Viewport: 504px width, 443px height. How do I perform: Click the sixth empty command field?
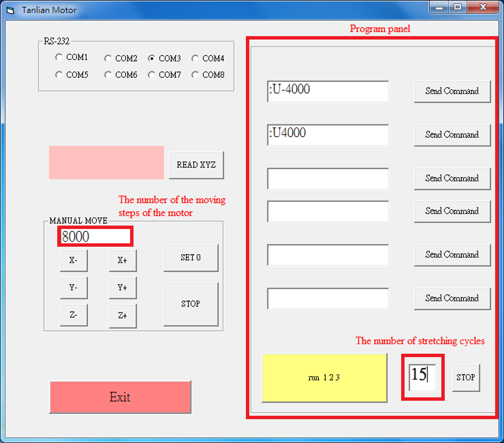(328, 298)
